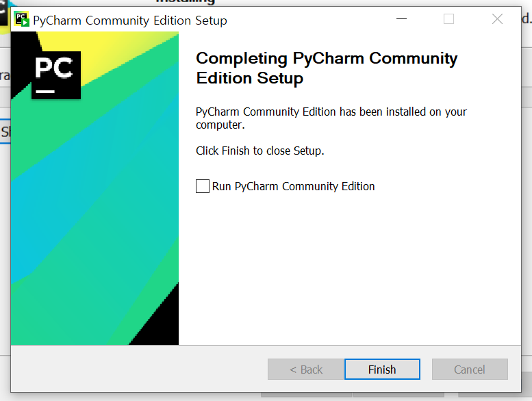Click the black PC logo in the banner
Viewport: 532px width, 401px height.
click(56, 75)
